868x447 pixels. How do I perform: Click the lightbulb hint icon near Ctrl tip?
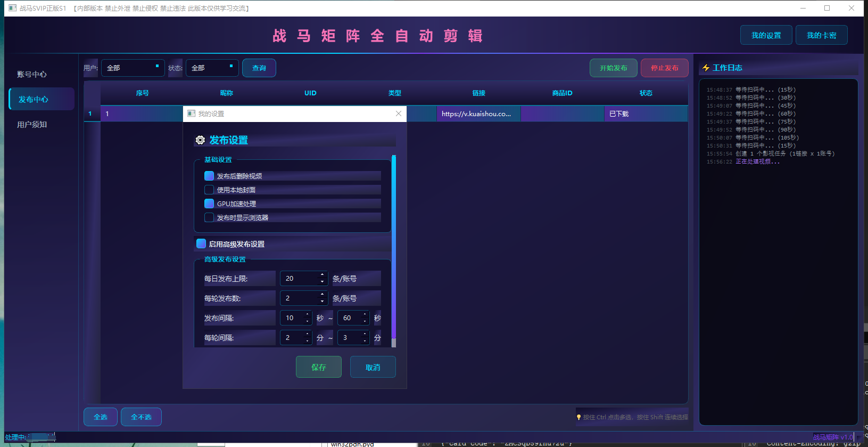[x=578, y=417]
